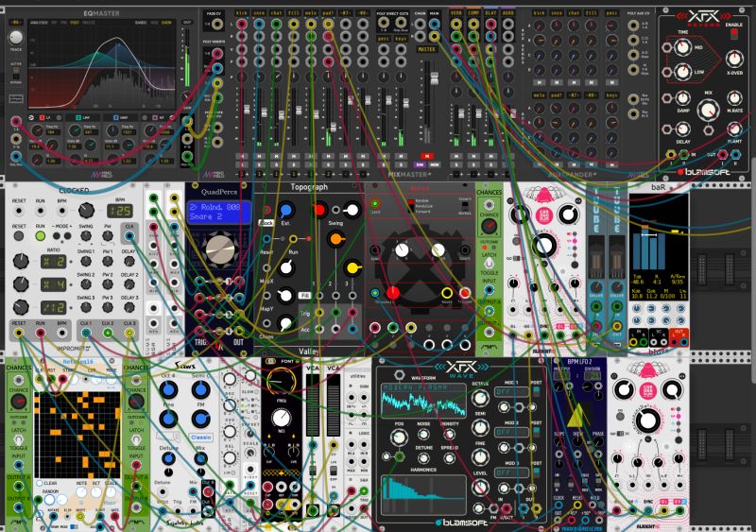756x532 pixels.
Task: Click the MASTER volume fader
Action: [435, 78]
